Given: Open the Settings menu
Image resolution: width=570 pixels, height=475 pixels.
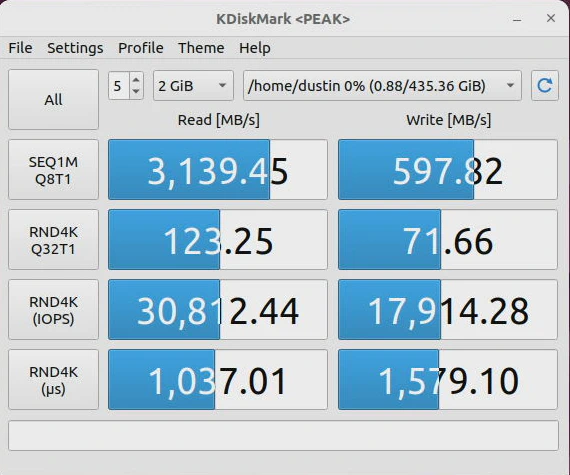Looking at the screenshot, I should point(75,48).
